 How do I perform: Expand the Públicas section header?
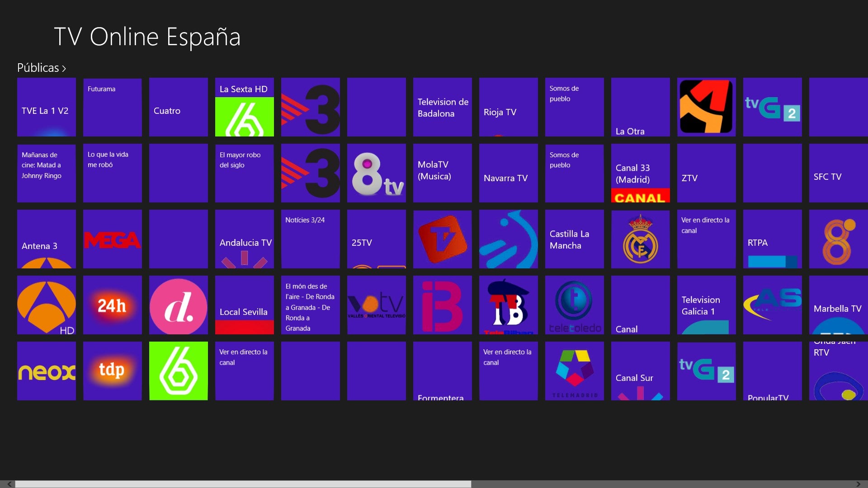click(x=42, y=68)
